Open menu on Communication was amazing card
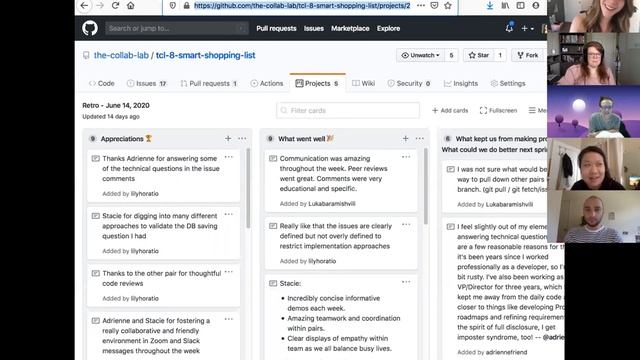The height and width of the screenshot is (360, 640). tap(406, 157)
